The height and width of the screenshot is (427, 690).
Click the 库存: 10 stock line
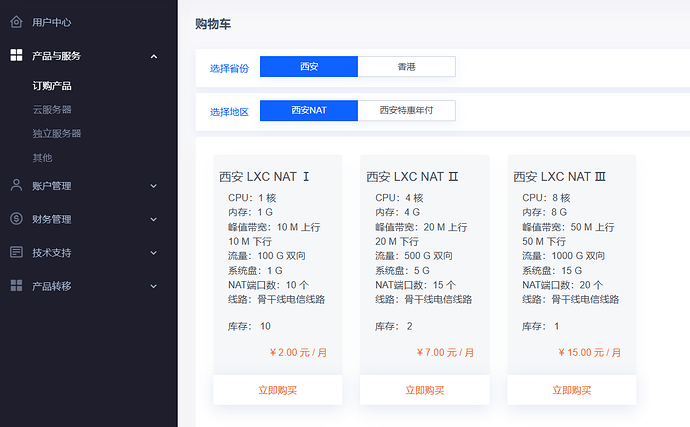pyautogui.click(x=249, y=326)
